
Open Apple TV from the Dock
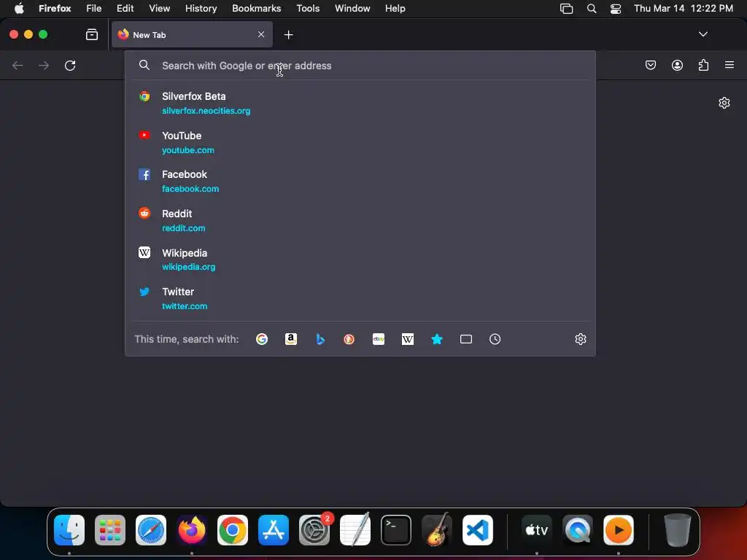(x=536, y=530)
